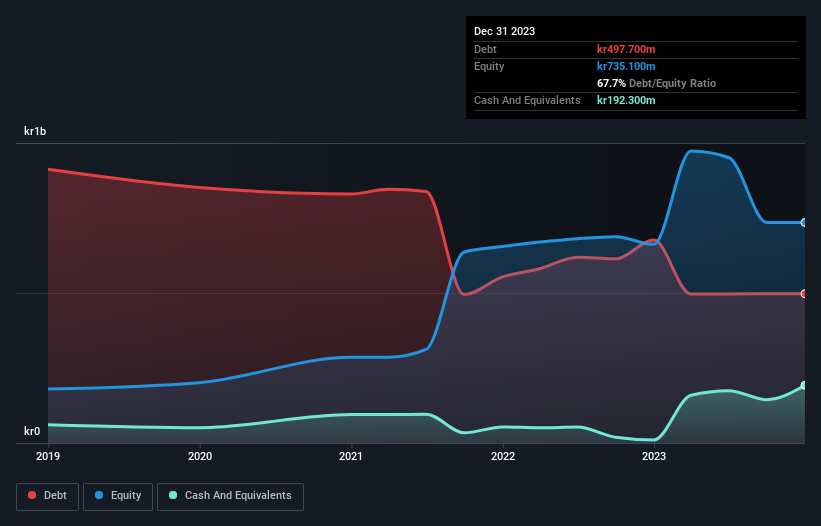The image size is (821, 526).
Task: Select the Equity endpoint marker at chart right edge
Action: [x=804, y=222]
